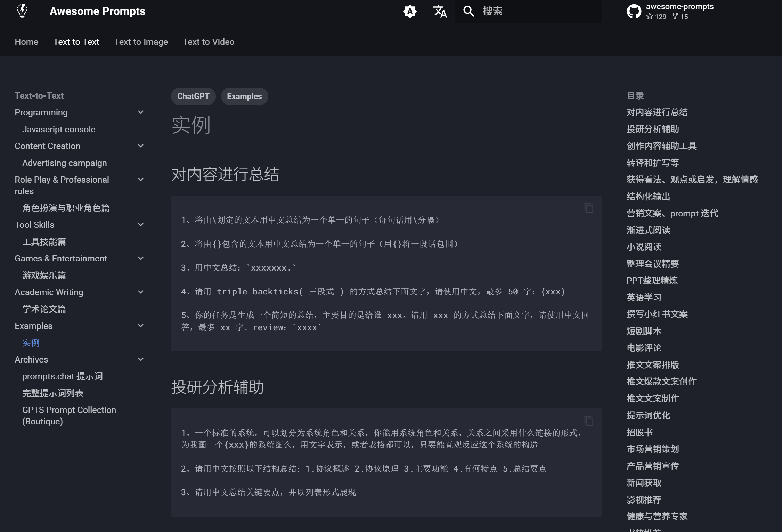Collapse the Content Creation section chevron

(141, 146)
